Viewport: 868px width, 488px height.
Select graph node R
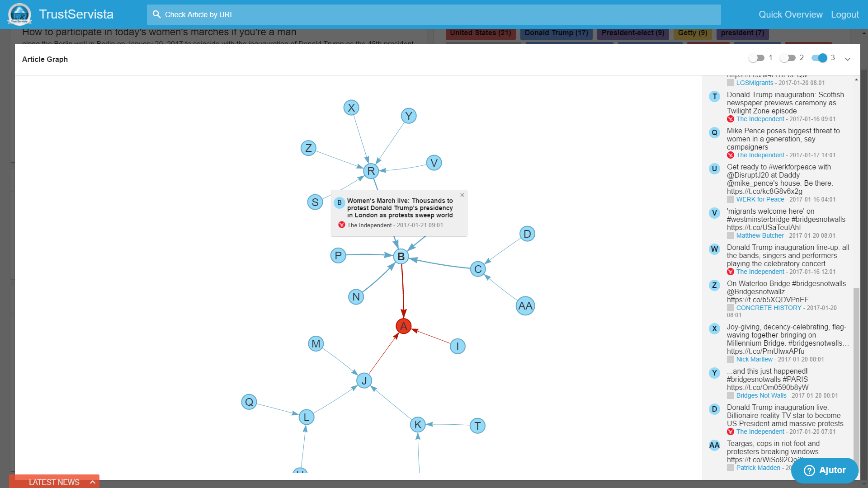371,171
